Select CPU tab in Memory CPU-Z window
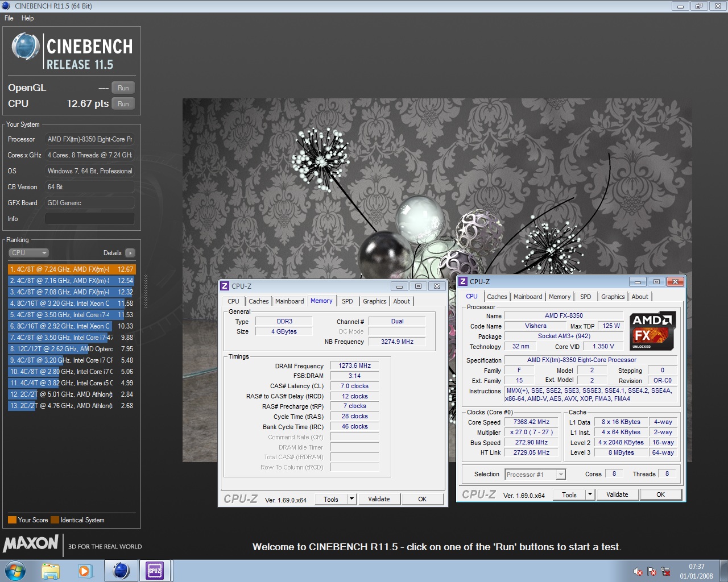728x582 pixels. pyautogui.click(x=234, y=301)
